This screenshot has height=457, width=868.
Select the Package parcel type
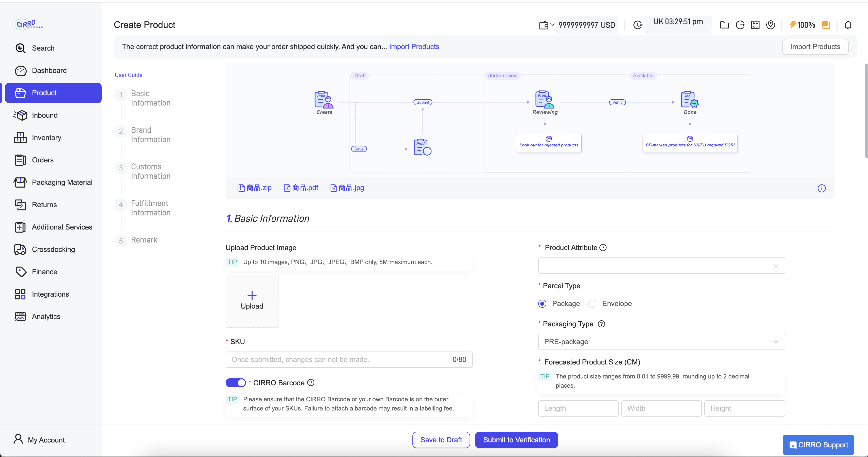pyautogui.click(x=542, y=304)
